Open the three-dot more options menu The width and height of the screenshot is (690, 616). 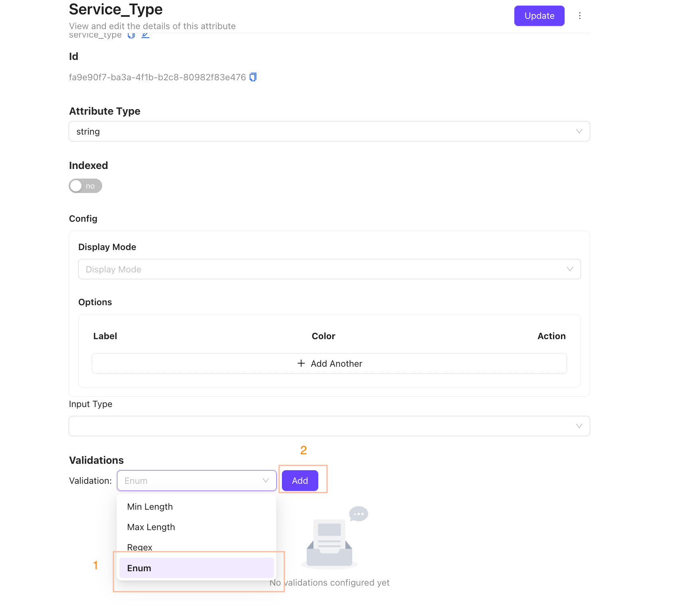click(580, 16)
